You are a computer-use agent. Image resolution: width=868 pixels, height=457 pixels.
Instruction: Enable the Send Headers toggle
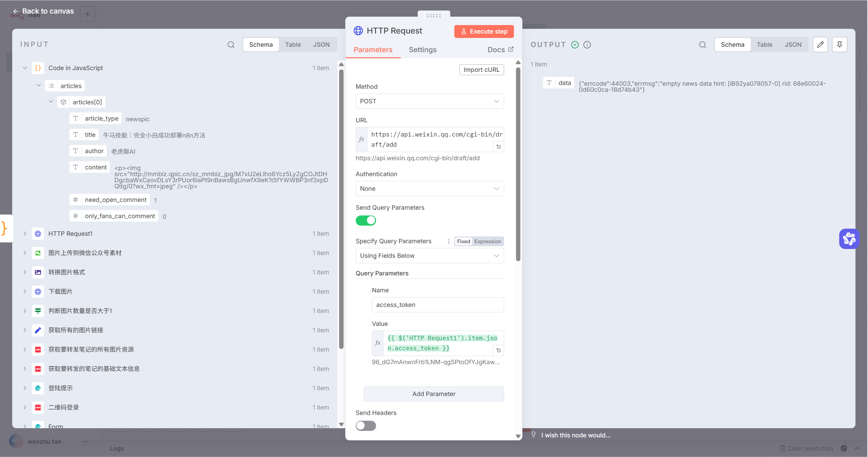[x=366, y=426]
